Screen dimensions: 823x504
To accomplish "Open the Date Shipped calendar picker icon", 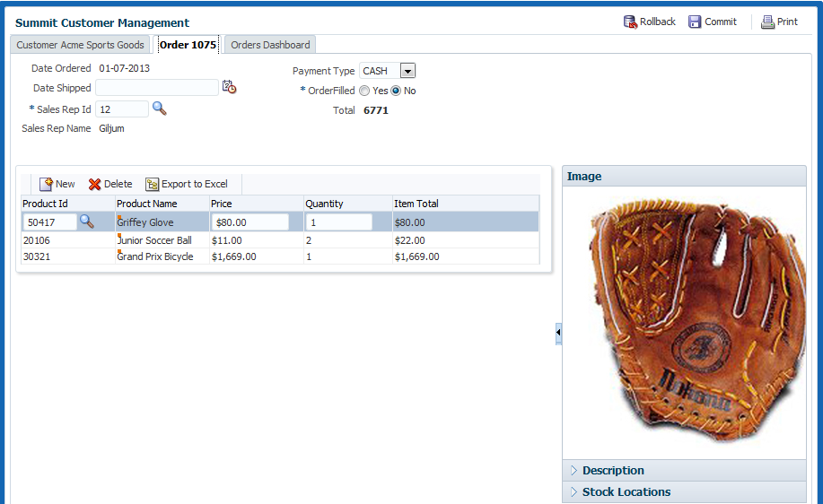I will (230, 87).
